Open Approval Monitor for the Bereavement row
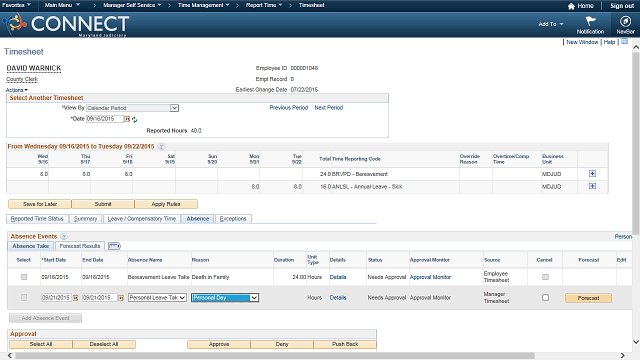Screen dimensions: 640x360 (x=430, y=277)
